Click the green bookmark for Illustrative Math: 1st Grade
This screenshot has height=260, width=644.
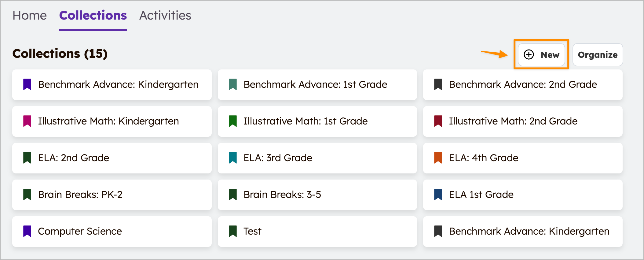coord(233,121)
